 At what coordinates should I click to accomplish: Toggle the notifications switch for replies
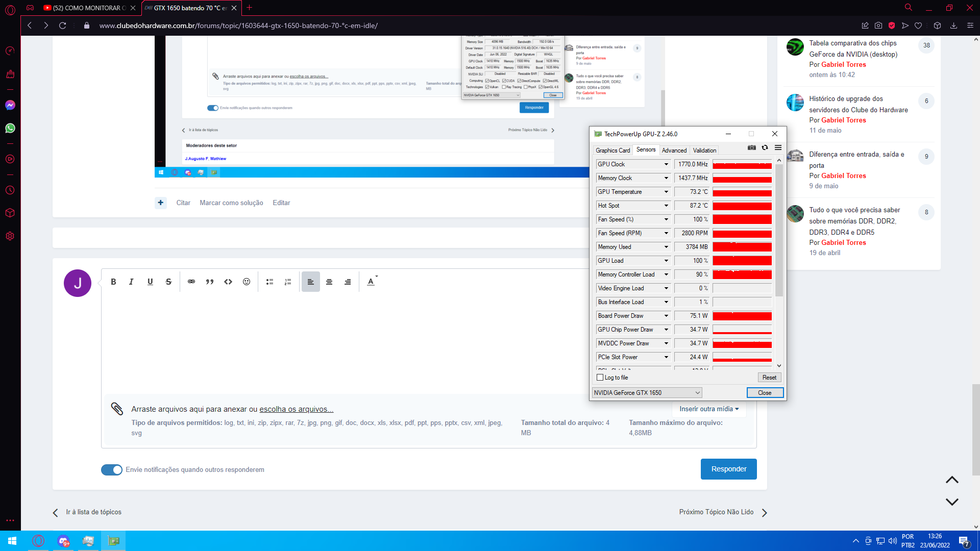tap(111, 470)
